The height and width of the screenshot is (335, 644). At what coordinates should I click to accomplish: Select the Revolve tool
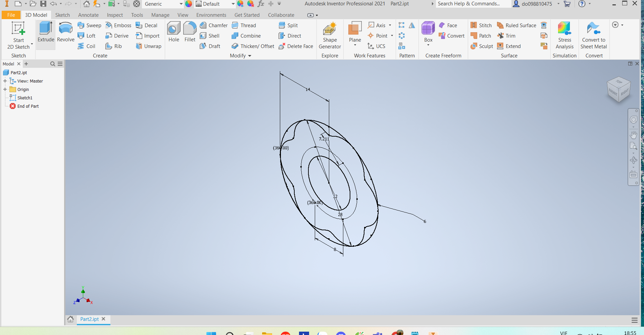pos(65,32)
